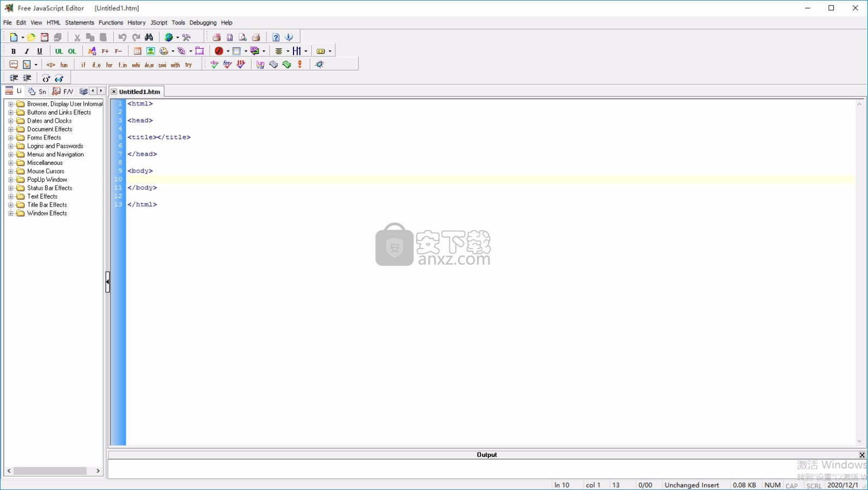Switch to the F/V panel tab
This screenshot has width=868, height=490.
63,92
